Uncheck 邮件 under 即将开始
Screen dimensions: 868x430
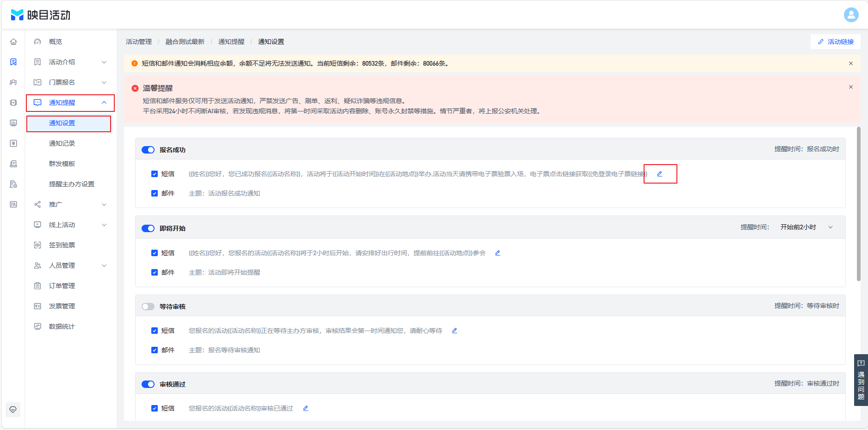tap(155, 272)
